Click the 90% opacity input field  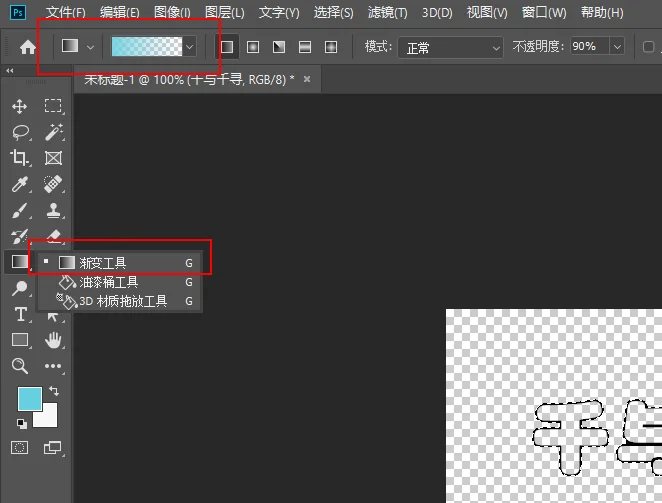[x=590, y=46]
